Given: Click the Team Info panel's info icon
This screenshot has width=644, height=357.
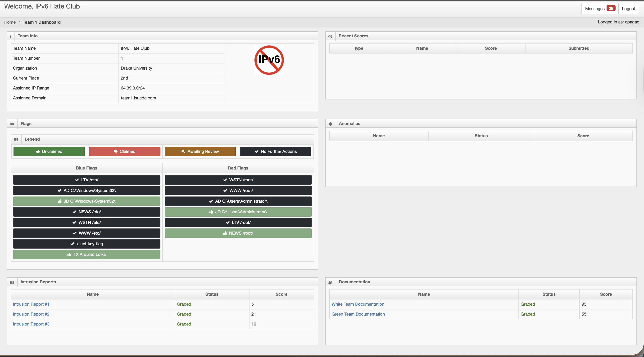Looking at the screenshot, I should tap(10, 36).
